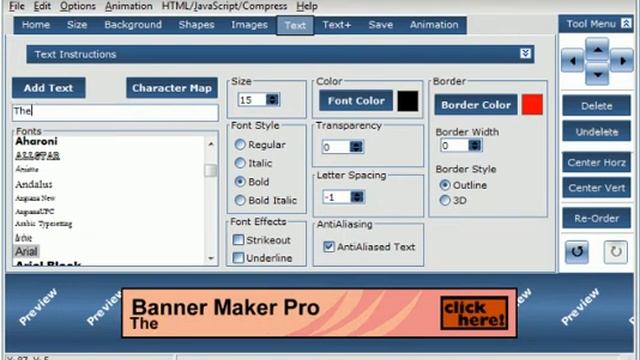Click the Add Text button

(x=49, y=88)
